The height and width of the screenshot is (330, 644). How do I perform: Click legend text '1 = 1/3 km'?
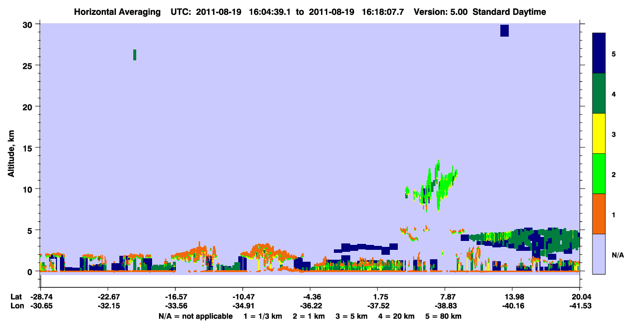tap(264, 316)
